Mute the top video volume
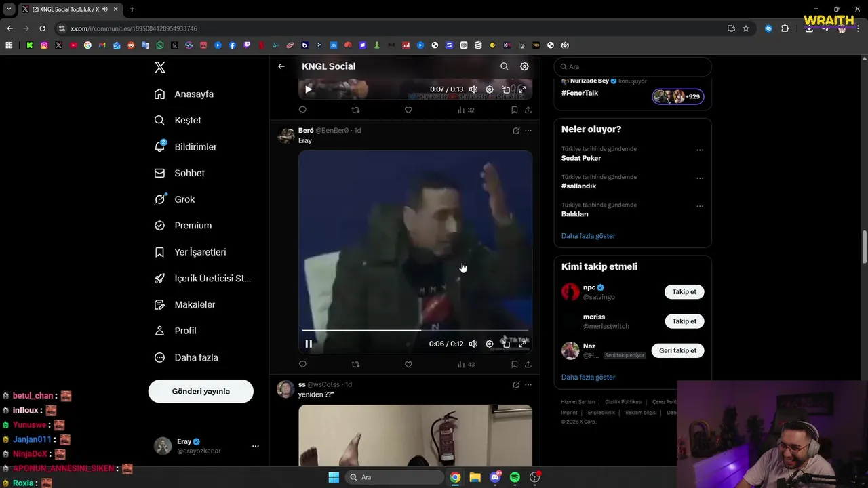The width and height of the screenshot is (868, 488). 473,89
